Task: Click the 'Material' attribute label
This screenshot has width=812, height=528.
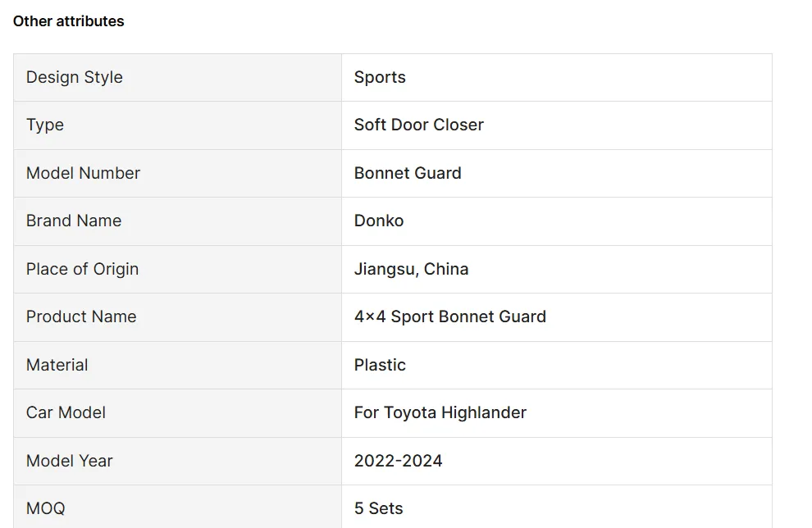Action: click(57, 365)
